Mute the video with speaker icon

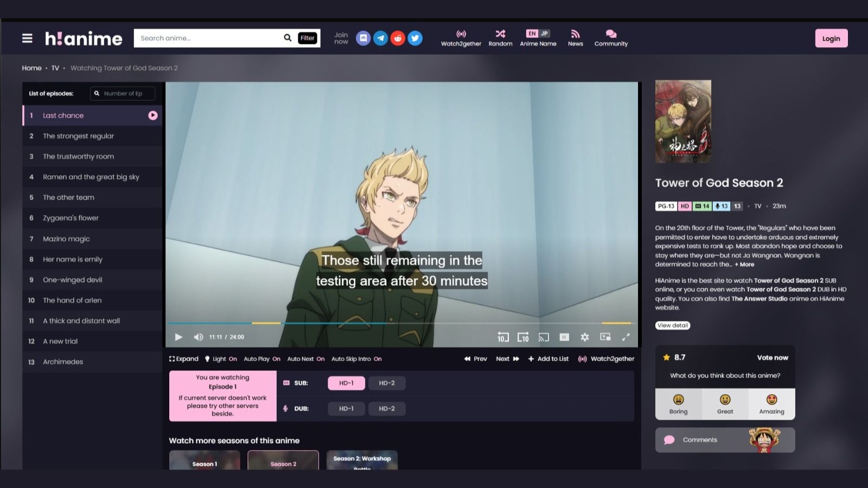pyautogui.click(x=199, y=337)
